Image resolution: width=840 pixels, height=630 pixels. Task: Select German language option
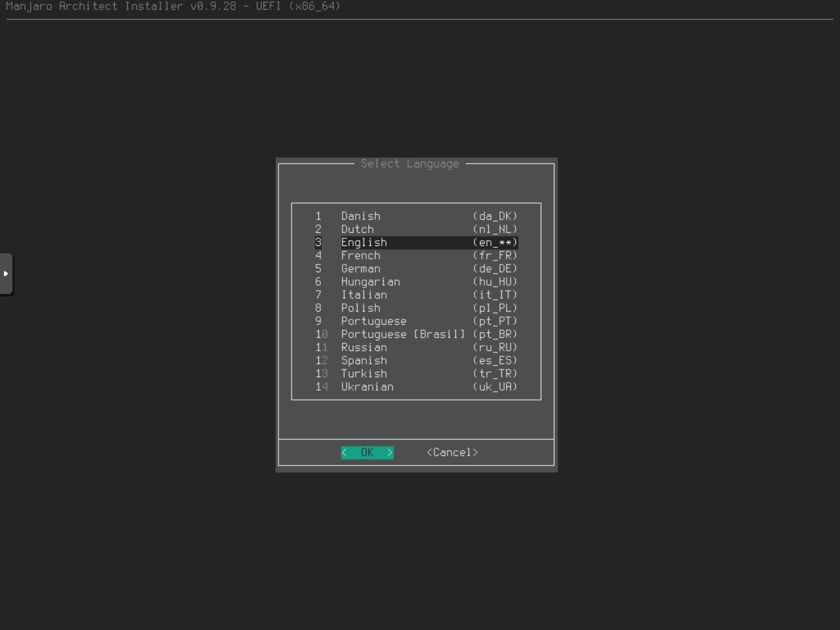pos(360,268)
